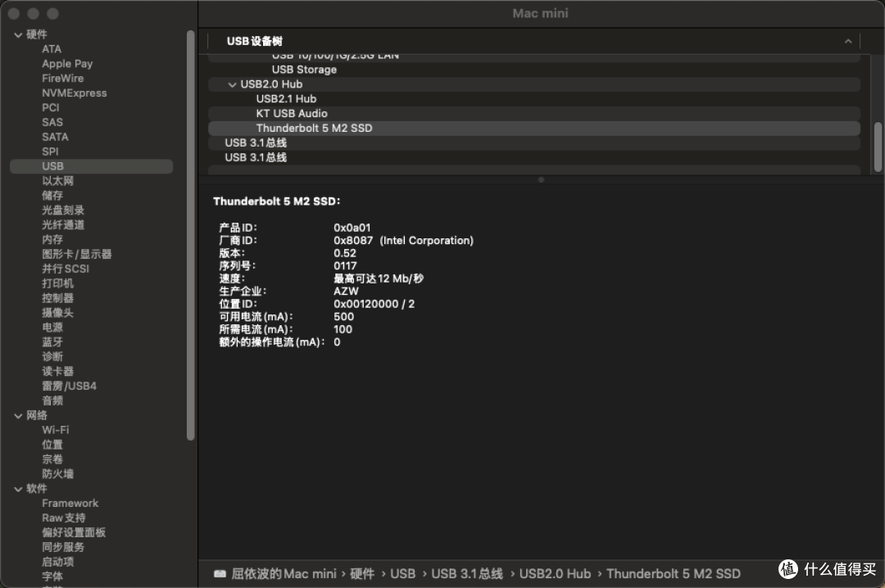The width and height of the screenshot is (885, 588).
Task: Select FireWire in the sidebar
Action: 62,79
